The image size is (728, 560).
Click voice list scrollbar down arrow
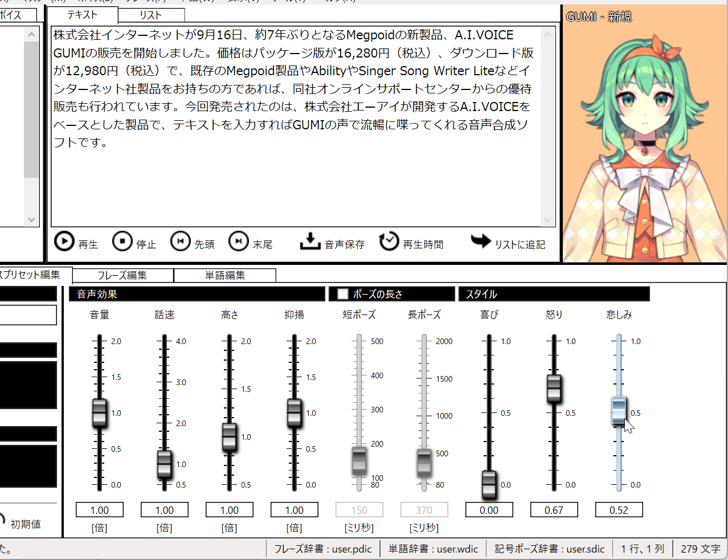point(31,219)
